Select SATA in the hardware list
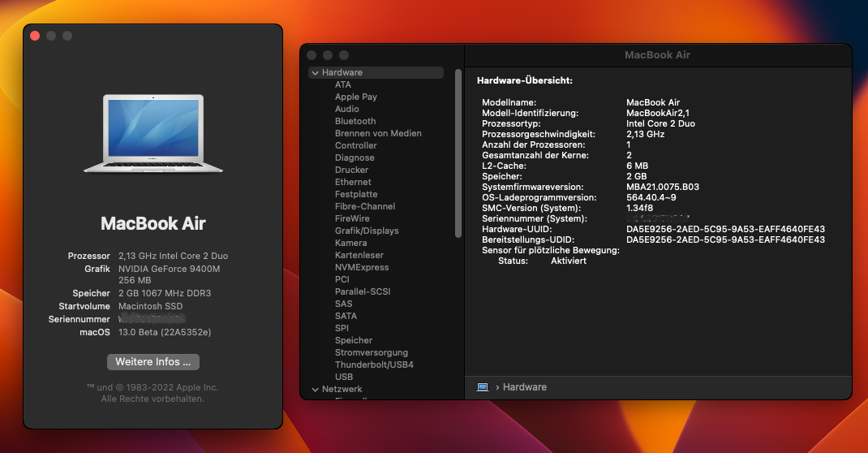868x453 pixels. [346, 317]
